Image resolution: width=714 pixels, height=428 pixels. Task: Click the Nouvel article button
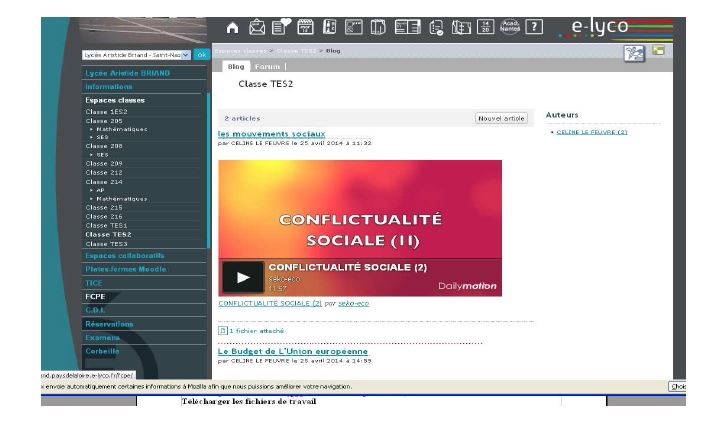[500, 118]
